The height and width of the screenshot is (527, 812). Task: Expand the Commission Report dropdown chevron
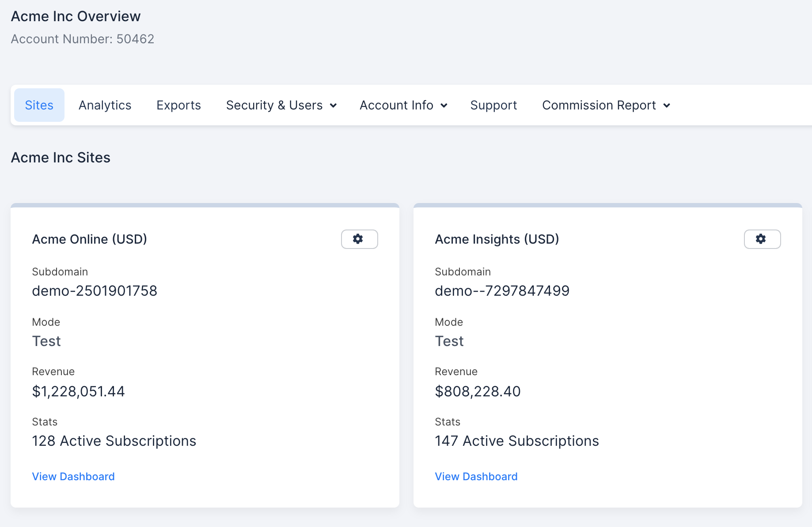[667, 105]
